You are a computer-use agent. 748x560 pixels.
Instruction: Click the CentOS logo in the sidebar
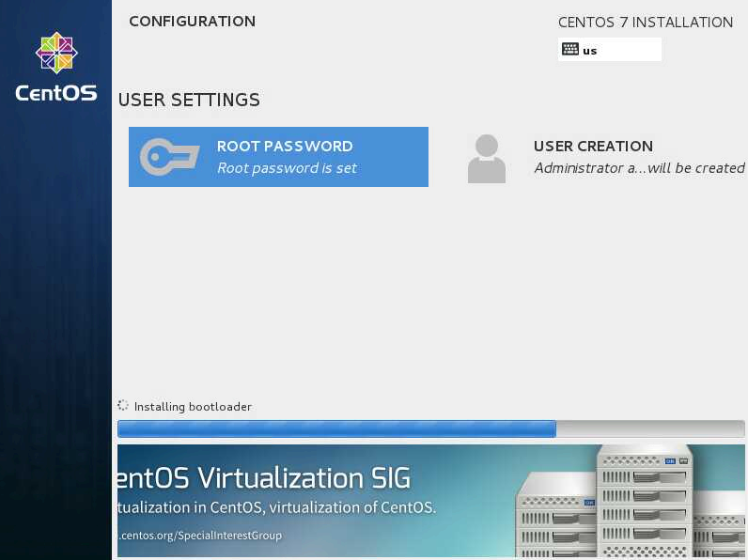pos(55,54)
